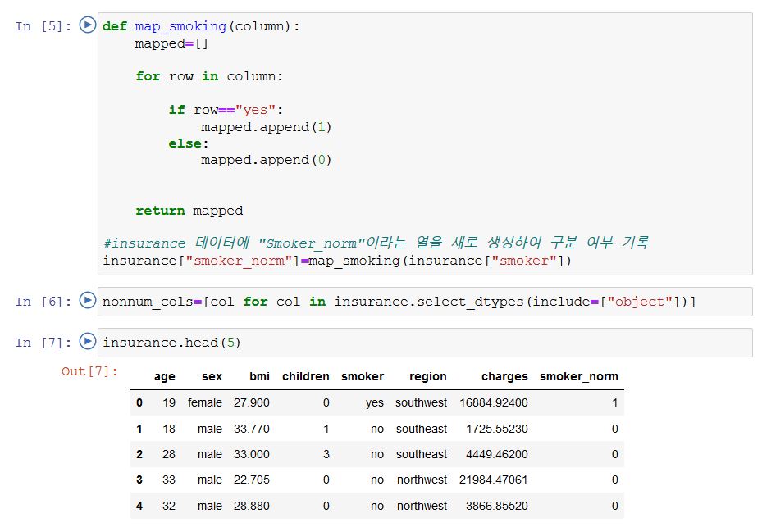762x532 pixels.
Task: Click the 'southwest' region cell
Action: click(421, 402)
